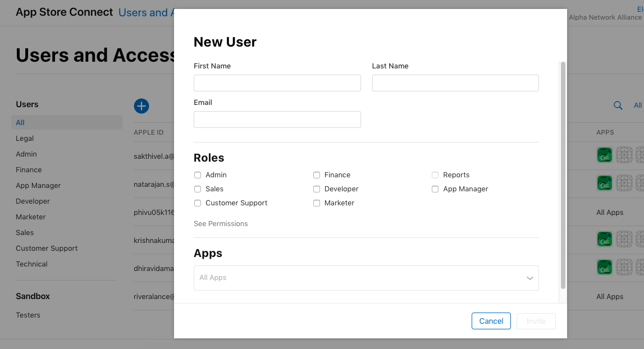
Task: Click the Cancel button
Action: (491, 321)
